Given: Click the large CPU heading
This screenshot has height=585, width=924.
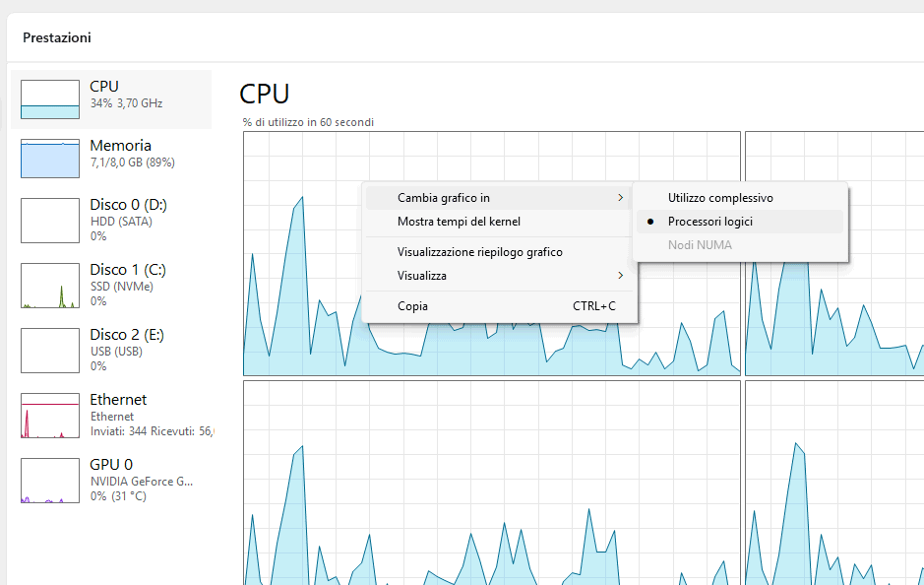Looking at the screenshot, I should click(x=265, y=95).
